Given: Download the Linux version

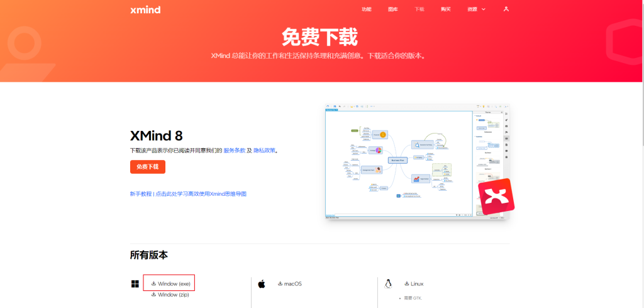Looking at the screenshot, I should click(x=414, y=283).
